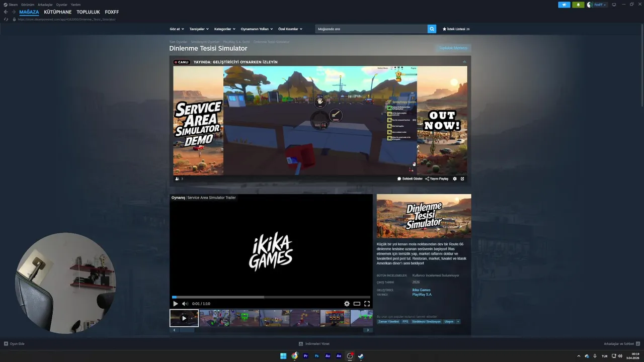Expand the Göz at dropdown
The width and height of the screenshot is (644, 362).
click(x=177, y=29)
